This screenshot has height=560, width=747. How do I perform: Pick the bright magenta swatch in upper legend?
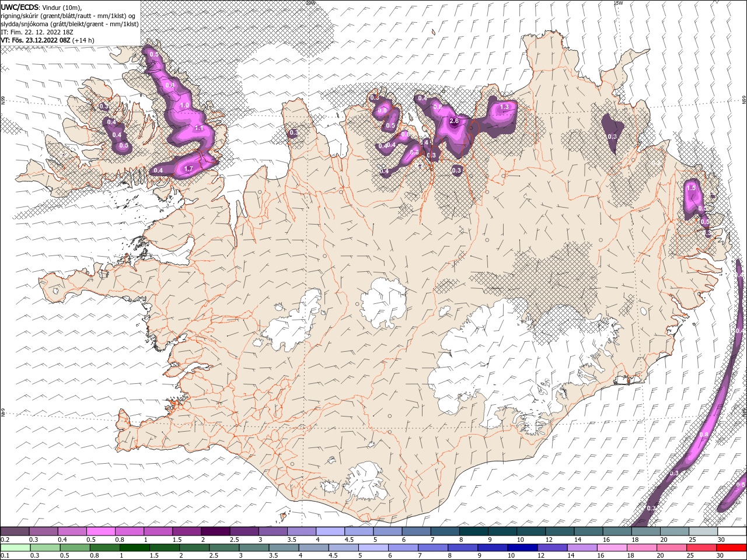[x=101, y=531]
